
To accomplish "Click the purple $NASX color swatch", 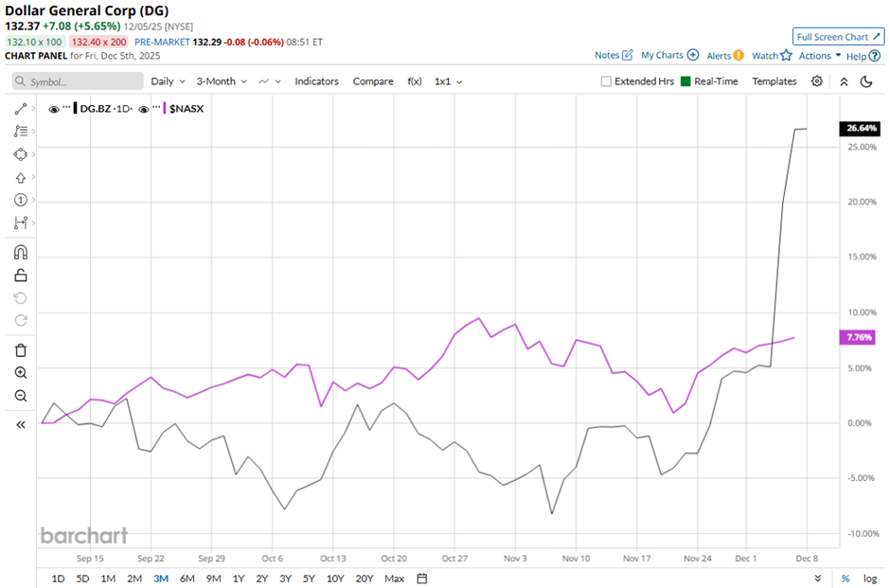I will tap(165, 108).
